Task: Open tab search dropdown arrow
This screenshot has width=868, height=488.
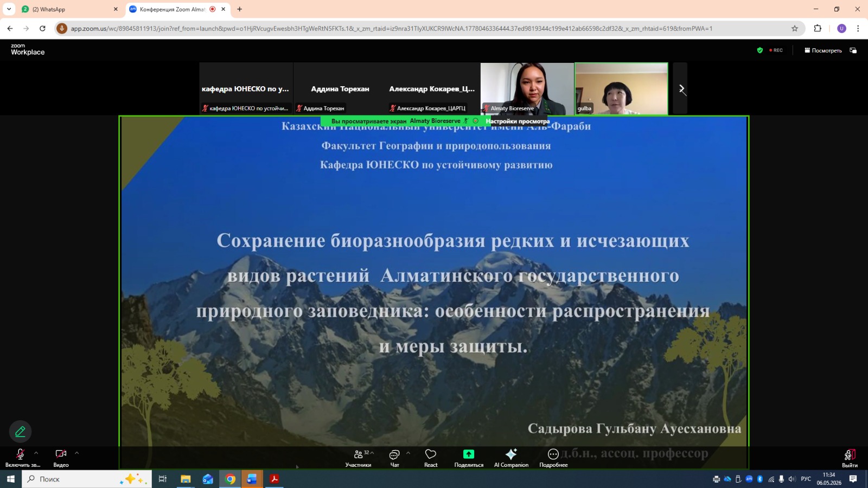Action: pyautogui.click(x=9, y=9)
